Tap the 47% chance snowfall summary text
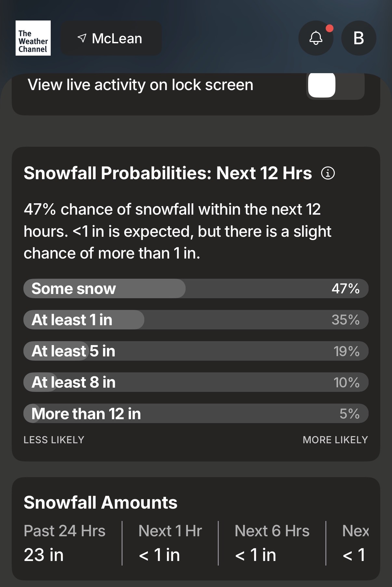Viewport: 392px width, 587px height. point(177,231)
